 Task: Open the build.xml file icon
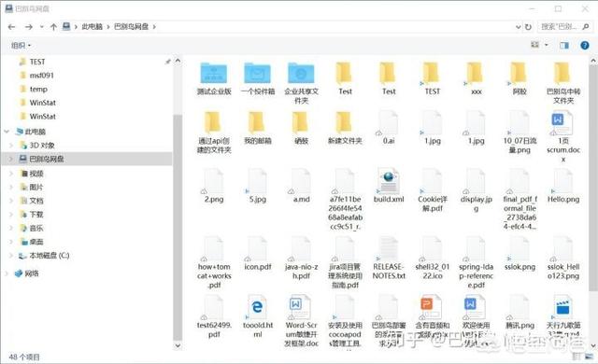389,181
